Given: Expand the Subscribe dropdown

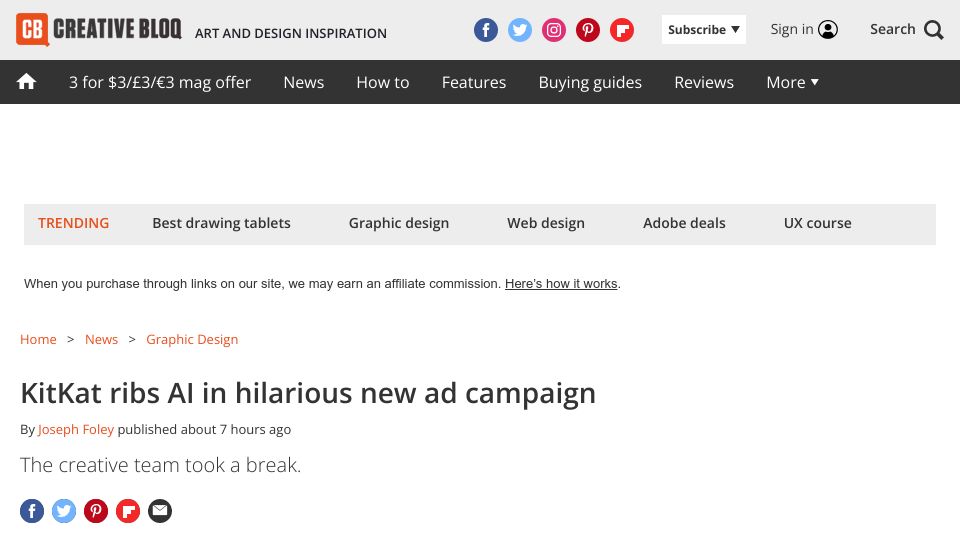Looking at the screenshot, I should pos(703,29).
